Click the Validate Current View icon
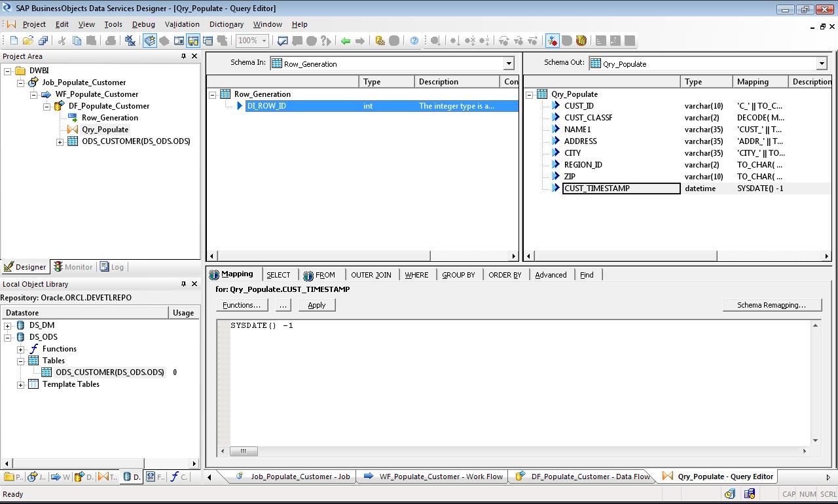 pyautogui.click(x=283, y=41)
